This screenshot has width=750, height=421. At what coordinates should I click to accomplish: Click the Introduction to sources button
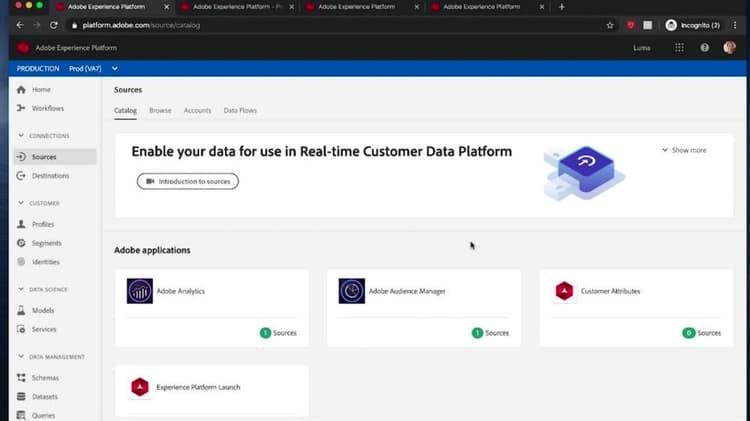(x=188, y=181)
